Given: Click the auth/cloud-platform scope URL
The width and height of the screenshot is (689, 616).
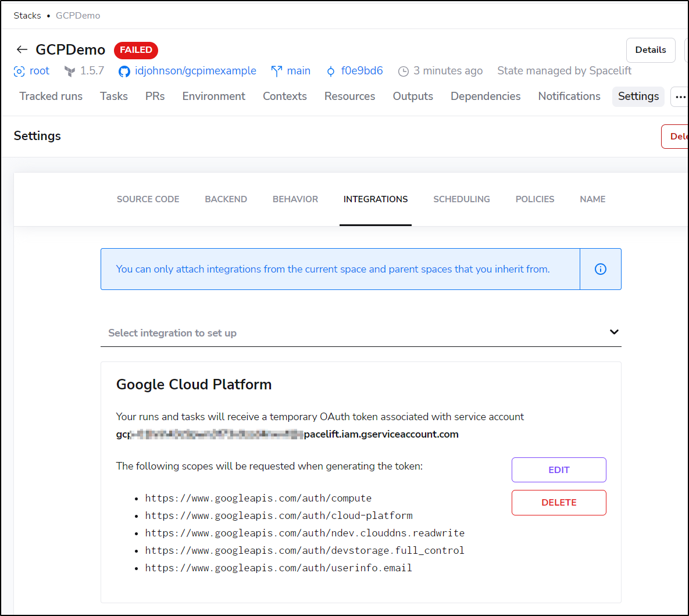Looking at the screenshot, I should pos(279,515).
